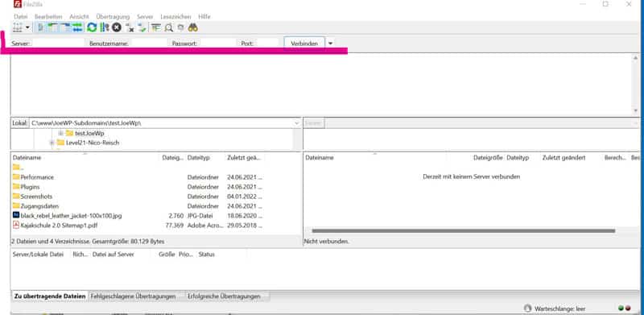This screenshot has height=315, width=644.
Task: Open the directory listing filters dialog
Action: [x=155, y=27]
